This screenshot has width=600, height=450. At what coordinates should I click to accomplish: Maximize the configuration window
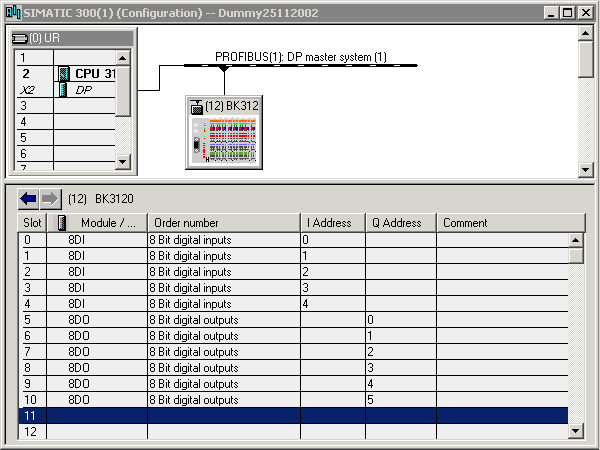click(567, 13)
